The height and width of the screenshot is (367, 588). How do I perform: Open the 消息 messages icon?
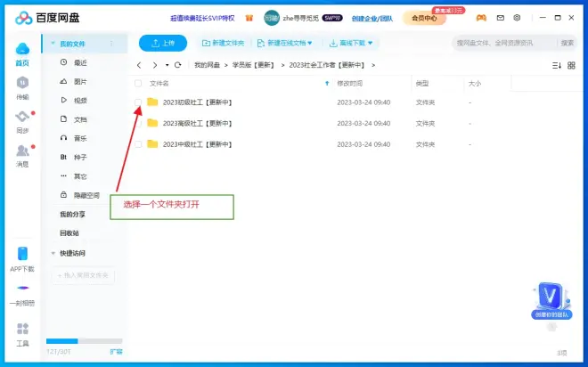[x=22, y=151]
